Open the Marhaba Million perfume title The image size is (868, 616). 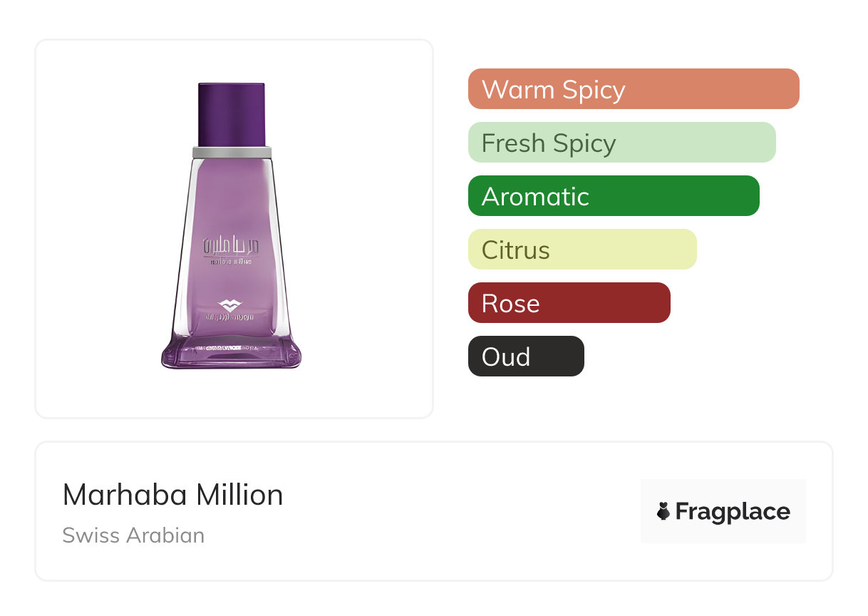click(x=172, y=495)
